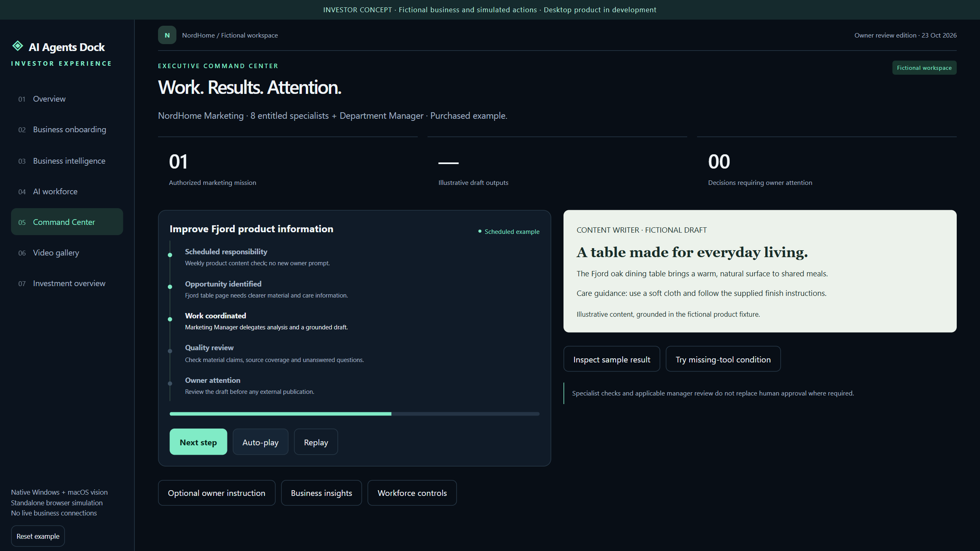The height and width of the screenshot is (551, 980).
Task: Open Business intelligence nav item
Action: coord(67,161)
